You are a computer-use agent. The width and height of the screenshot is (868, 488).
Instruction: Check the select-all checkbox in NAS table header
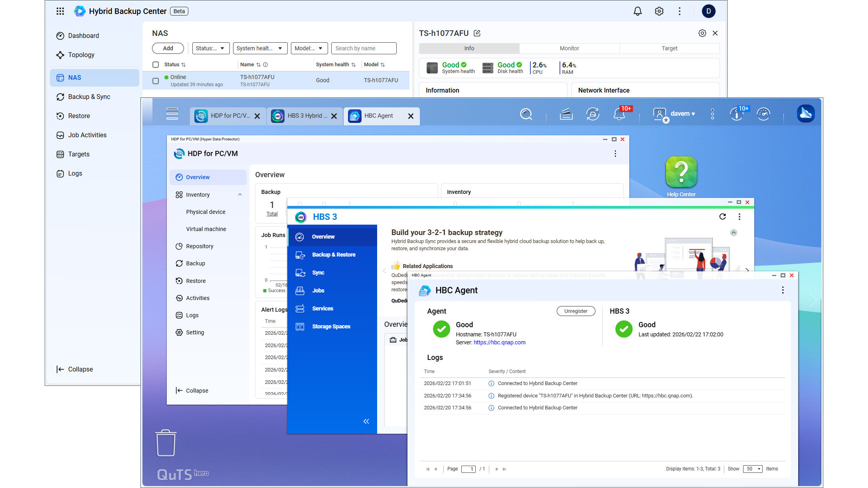point(156,65)
